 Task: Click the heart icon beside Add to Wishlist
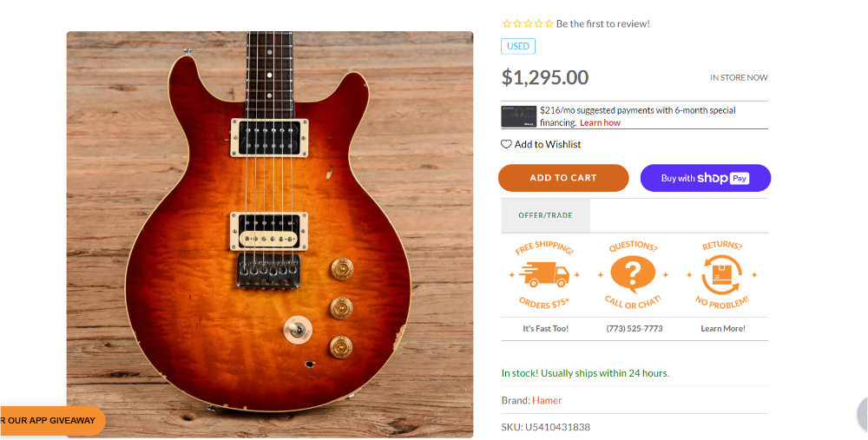pos(506,144)
